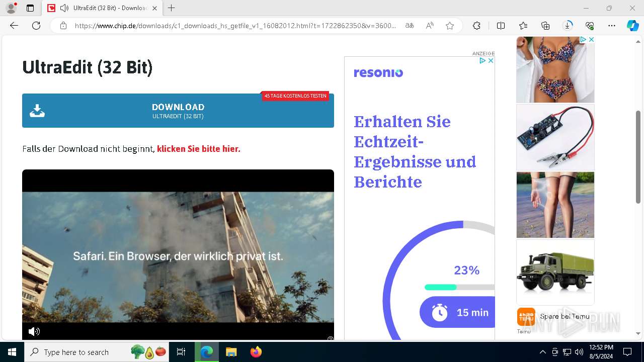Show hidden tray icons chevron
644x362 pixels.
542,352
